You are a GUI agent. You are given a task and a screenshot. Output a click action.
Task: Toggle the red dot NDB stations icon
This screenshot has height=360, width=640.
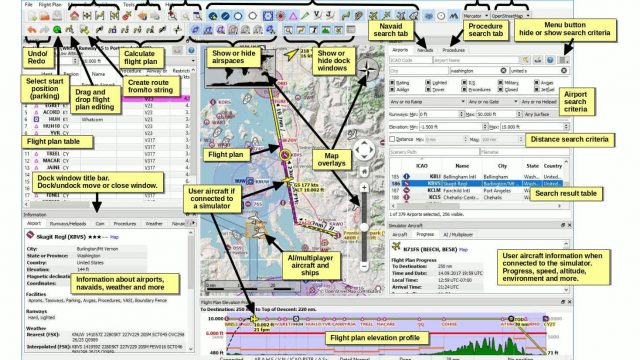[x=280, y=16]
